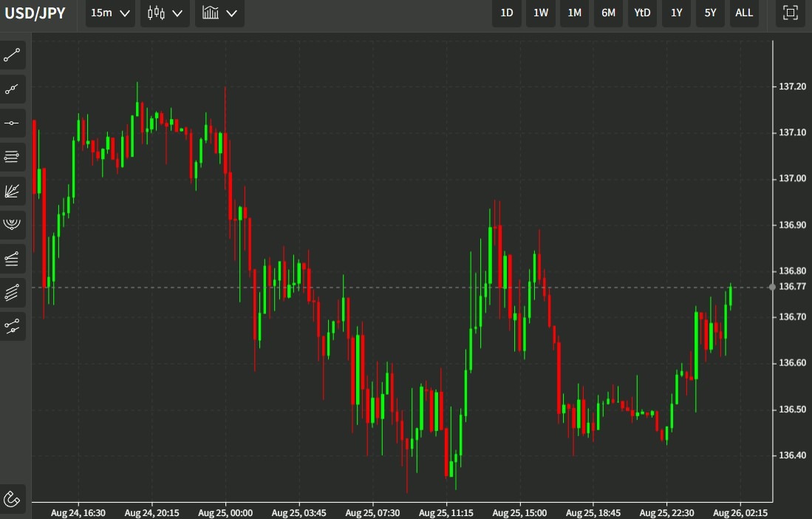Select the stacked horizontal levels tool
The image size is (812, 519).
click(x=12, y=157)
